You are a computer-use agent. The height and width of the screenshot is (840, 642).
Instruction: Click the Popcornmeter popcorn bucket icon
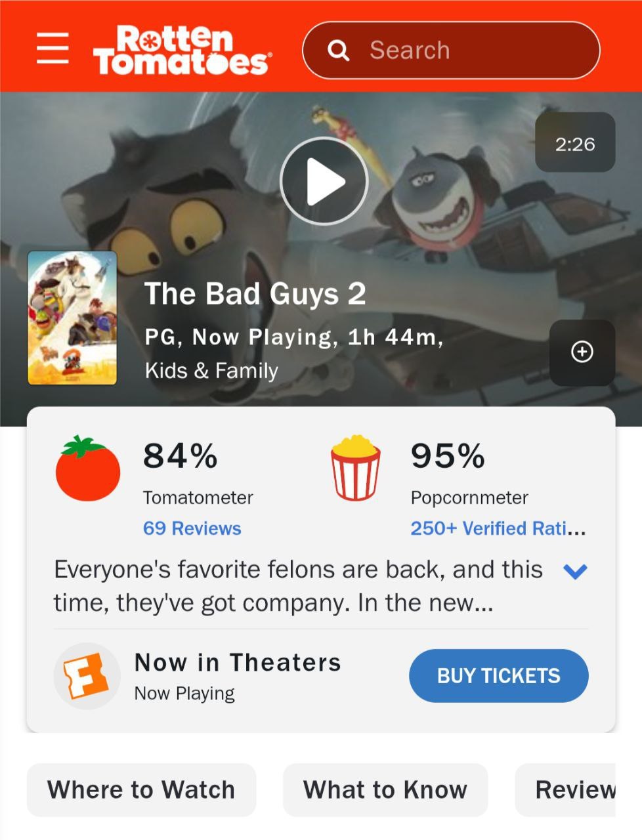355,467
